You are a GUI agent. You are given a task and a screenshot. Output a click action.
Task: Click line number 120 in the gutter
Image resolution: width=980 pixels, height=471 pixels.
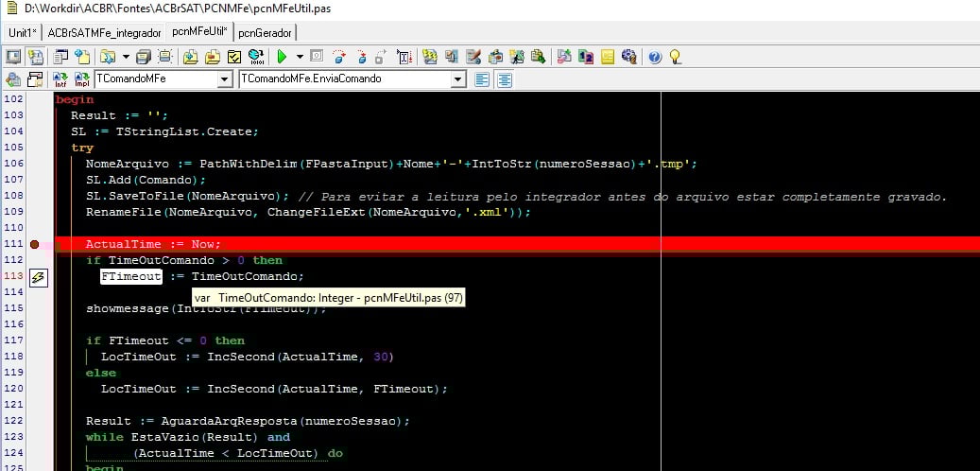[x=13, y=389]
